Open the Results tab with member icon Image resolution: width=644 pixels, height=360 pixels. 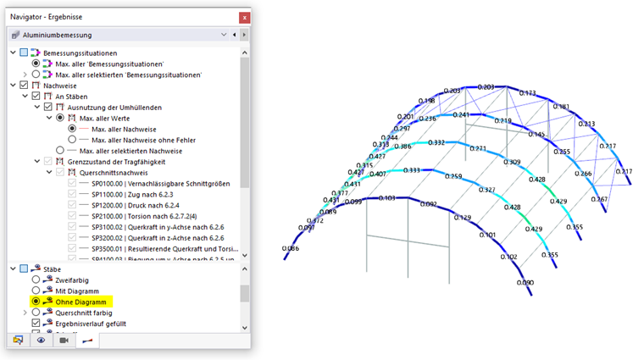(87, 341)
